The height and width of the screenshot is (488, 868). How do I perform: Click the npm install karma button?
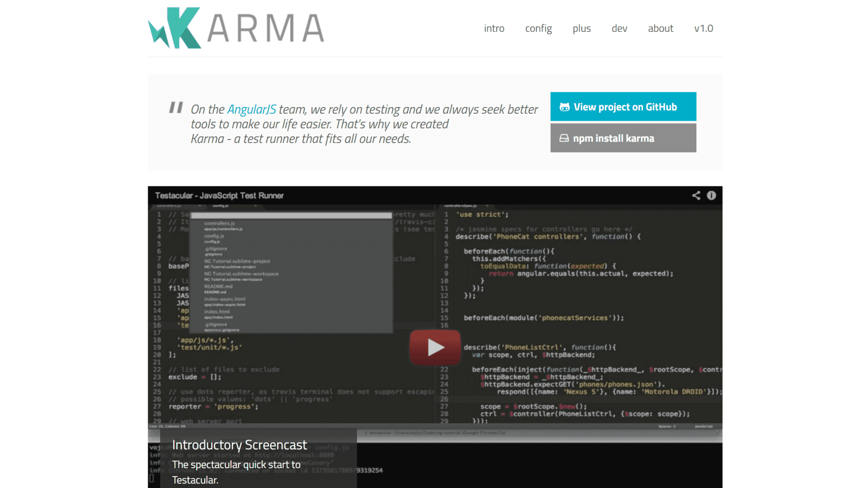coord(623,138)
